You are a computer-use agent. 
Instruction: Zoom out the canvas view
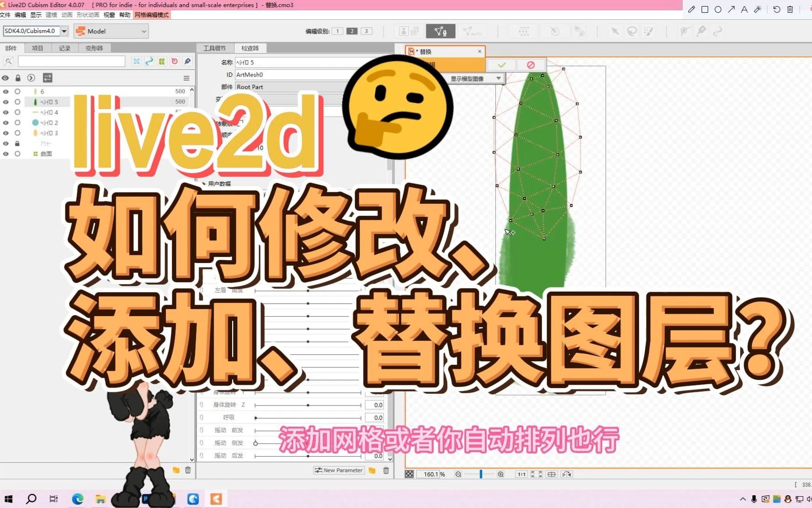[x=458, y=474]
